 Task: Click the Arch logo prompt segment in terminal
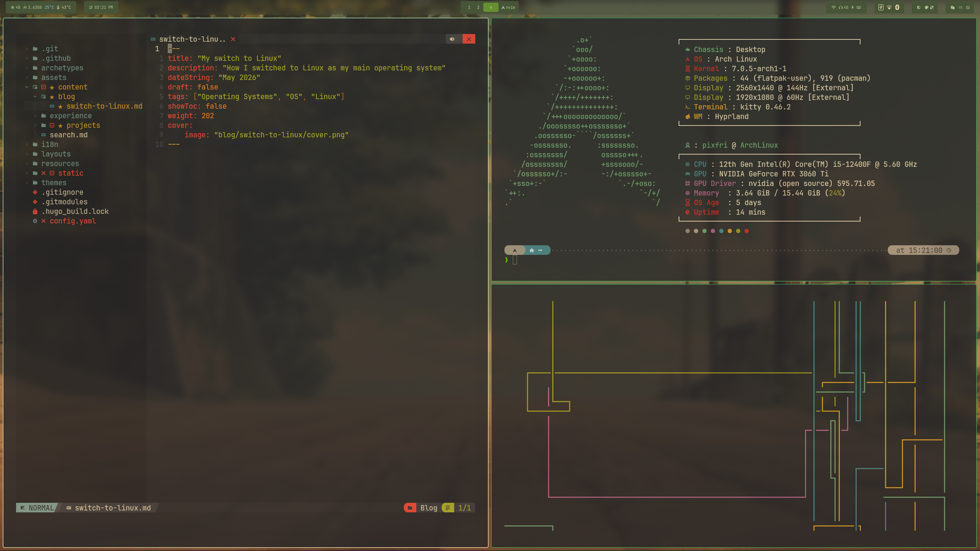click(515, 250)
